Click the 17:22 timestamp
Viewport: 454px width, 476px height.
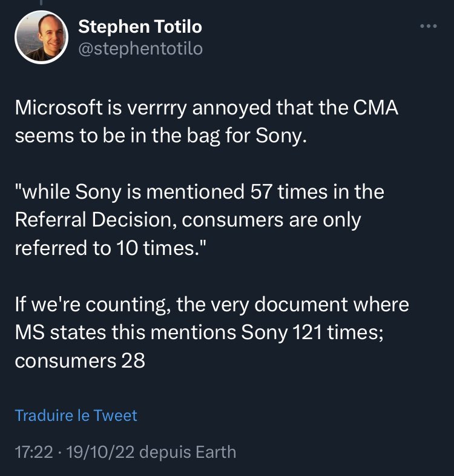[34, 452]
